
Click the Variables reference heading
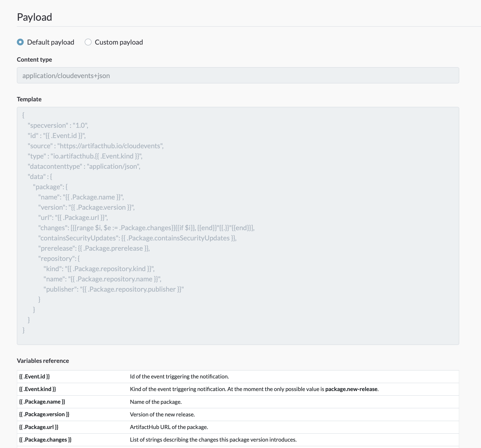click(x=43, y=361)
